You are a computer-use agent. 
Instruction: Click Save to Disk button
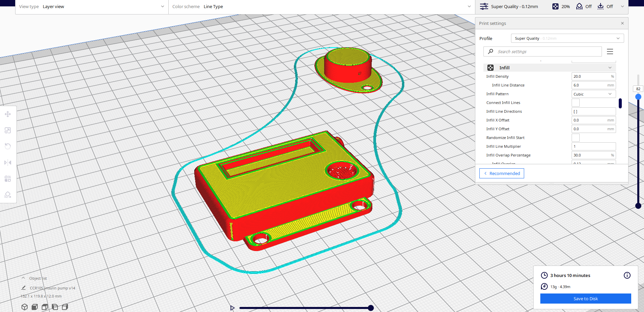tap(585, 299)
